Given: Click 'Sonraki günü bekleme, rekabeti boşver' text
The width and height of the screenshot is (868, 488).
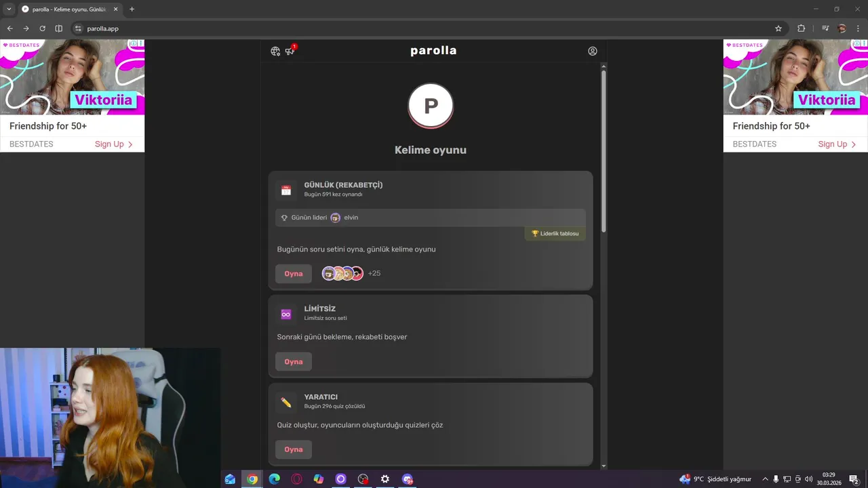Looking at the screenshot, I should (x=342, y=337).
